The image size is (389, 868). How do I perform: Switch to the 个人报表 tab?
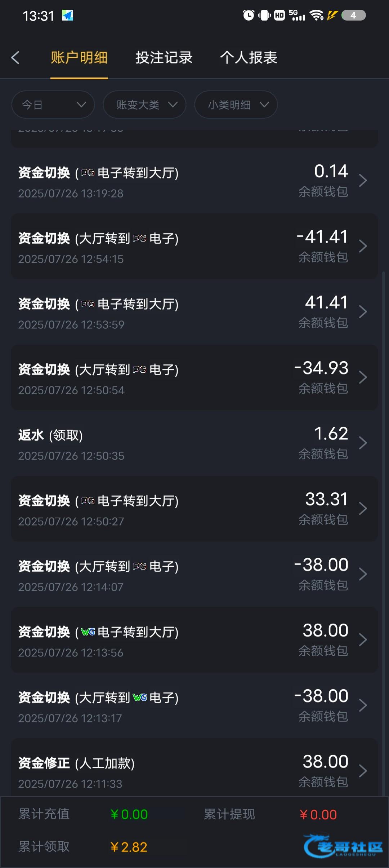pyautogui.click(x=249, y=58)
